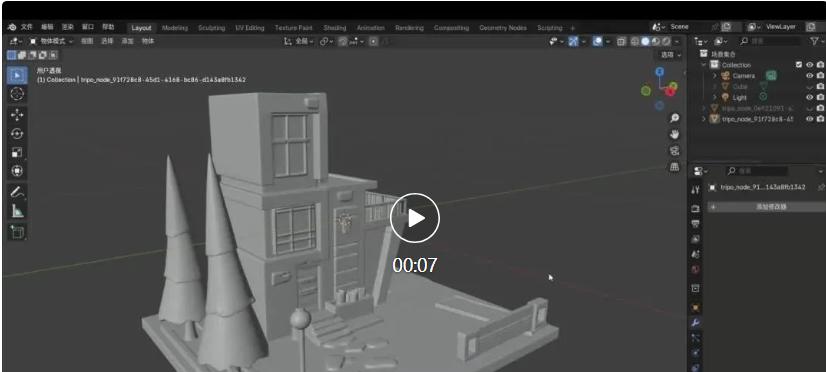
Task: Switch to wireframe shading mode
Action: [635, 41]
